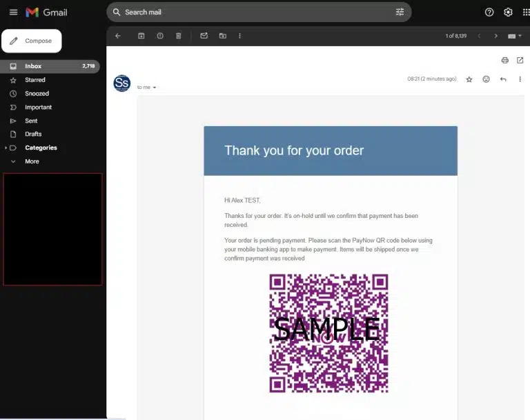Open email in new window
This screenshot has width=530, height=420.
(520, 61)
